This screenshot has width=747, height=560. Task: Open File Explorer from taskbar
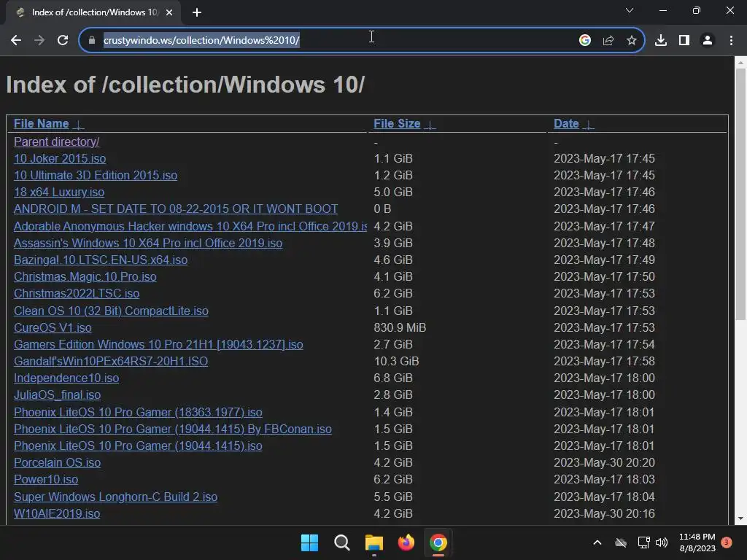click(374, 542)
